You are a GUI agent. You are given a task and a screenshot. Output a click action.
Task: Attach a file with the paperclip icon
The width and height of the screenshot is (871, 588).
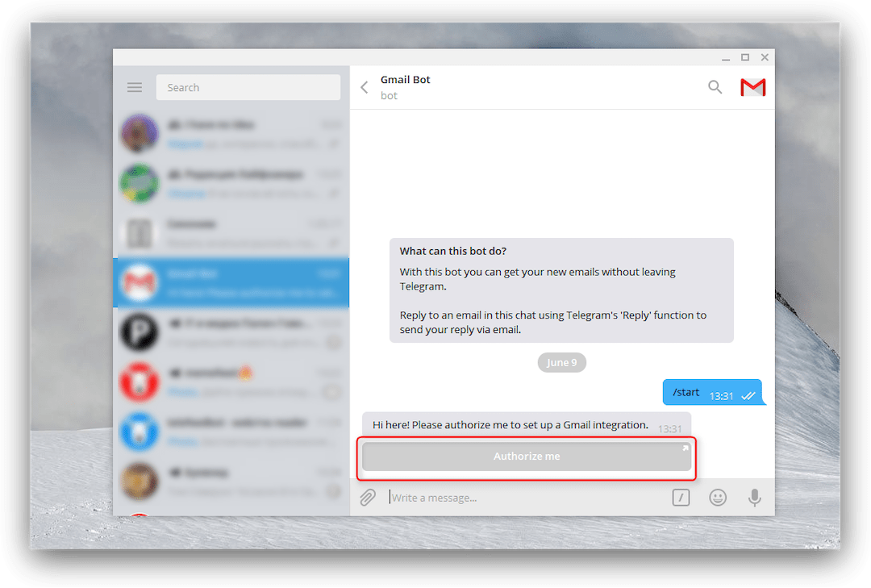368,498
